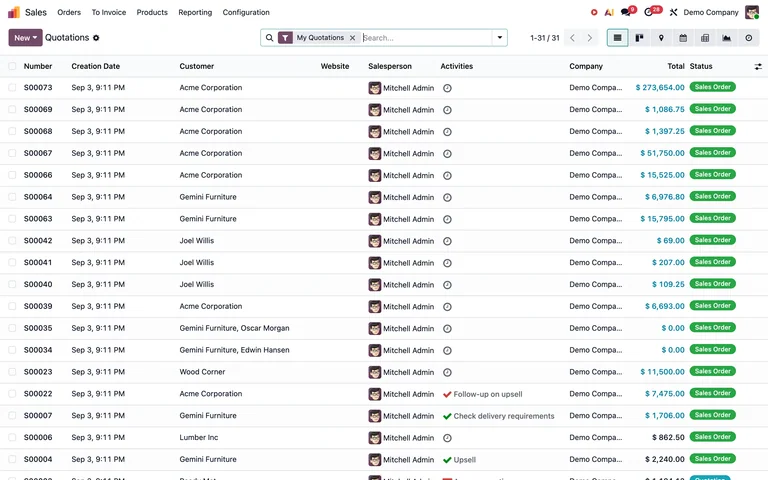Click Gemini Furniture, Oscar Morgan cell

234,328
